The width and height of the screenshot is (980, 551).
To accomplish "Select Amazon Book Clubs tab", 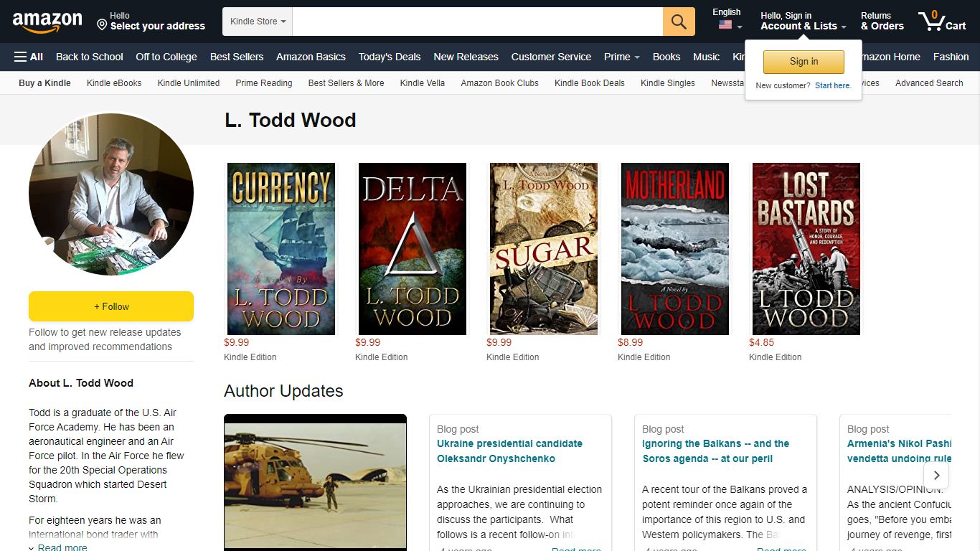I will click(x=499, y=83).
